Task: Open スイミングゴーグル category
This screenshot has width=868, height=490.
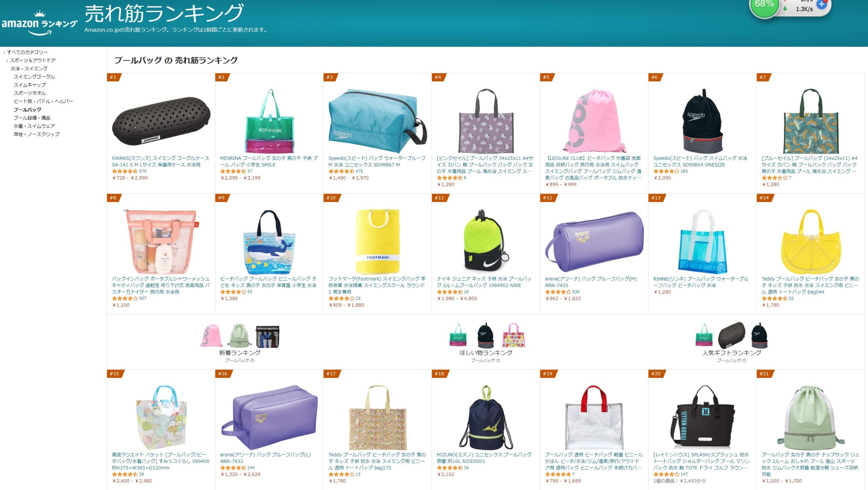Action: coord(34,77)
